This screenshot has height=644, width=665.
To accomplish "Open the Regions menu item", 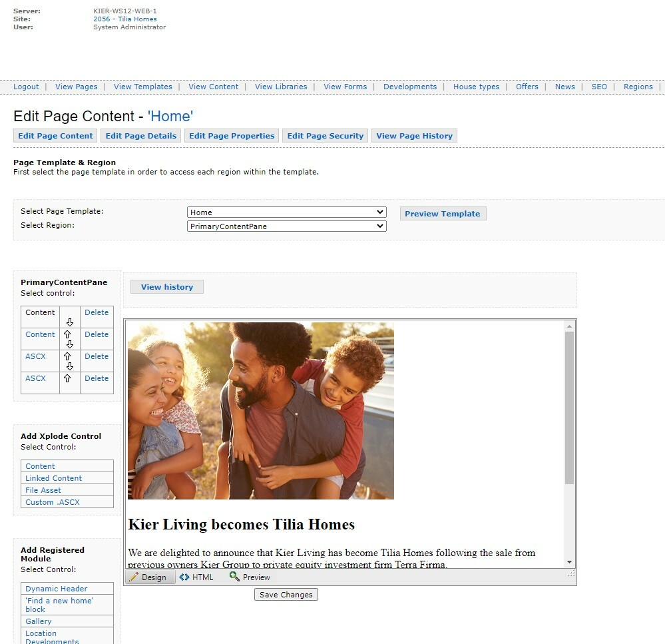I will [x=638, y=87].
